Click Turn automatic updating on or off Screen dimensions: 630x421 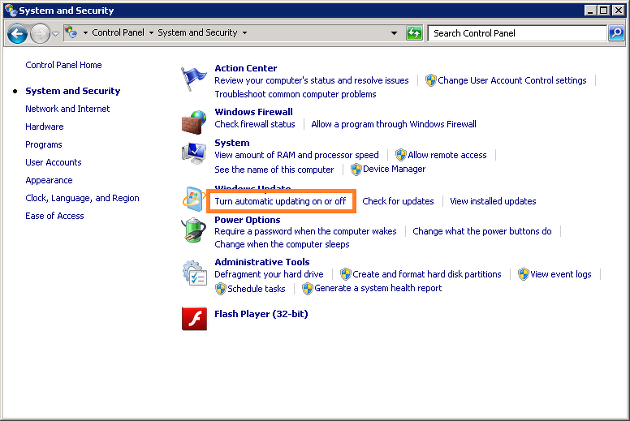click(280, 201)
